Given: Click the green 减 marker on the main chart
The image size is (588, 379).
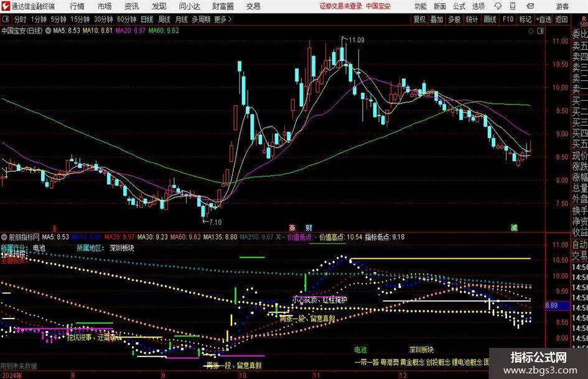Looking at the screenshot, I should point(514,227).
